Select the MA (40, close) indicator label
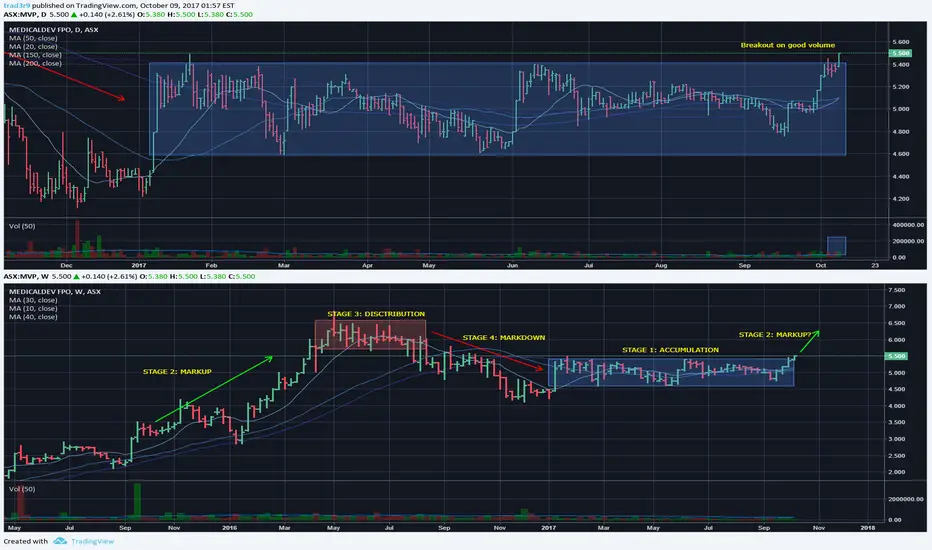The width and height of the screenshot is (932, 550). [x=33, y=317]
